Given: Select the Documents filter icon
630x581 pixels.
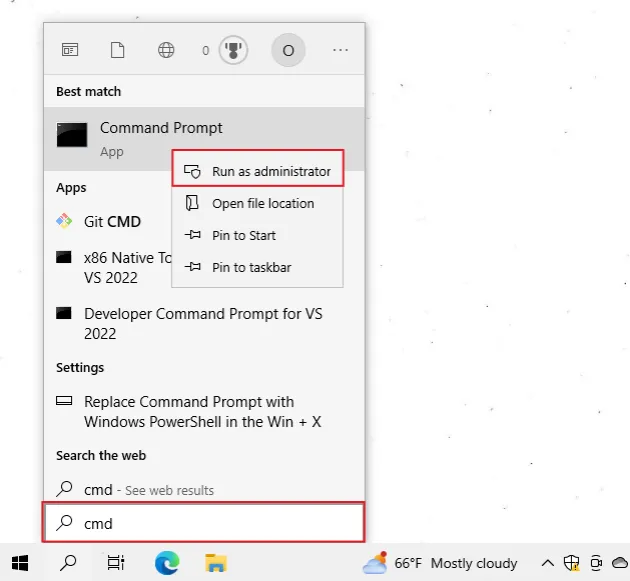Looking at the screenshot, I should (x=117, y=50).
